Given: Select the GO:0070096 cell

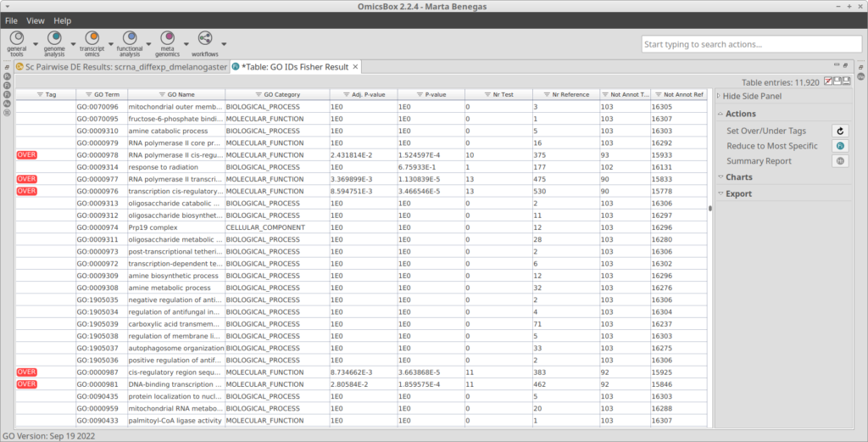Looking at the screenshot, I should pyautogui.click(x=102, y=107).
